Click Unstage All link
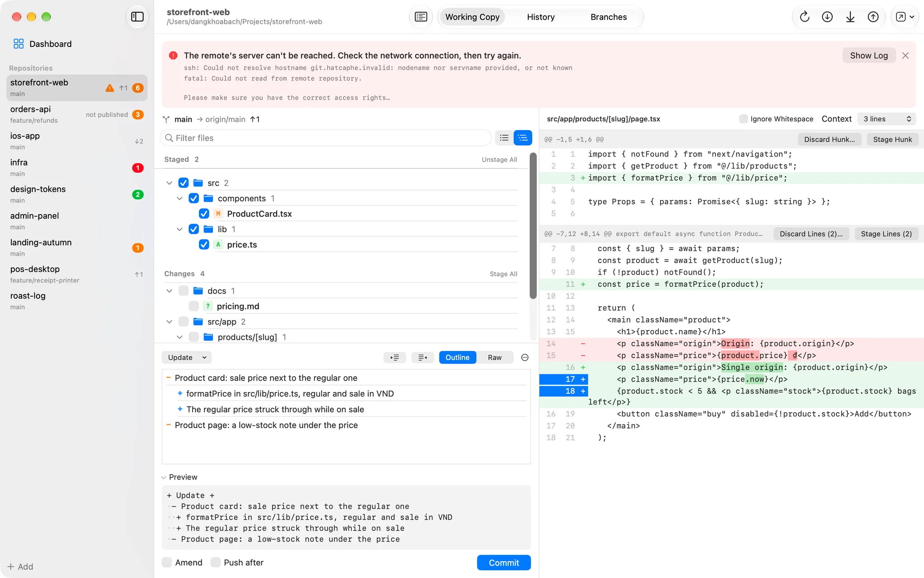This screenshot has width=924, height=578. click(x=499, y=159)
